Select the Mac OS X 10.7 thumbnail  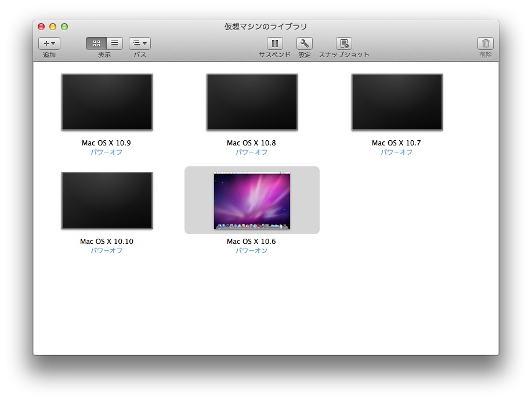click(x=397, y=102)
